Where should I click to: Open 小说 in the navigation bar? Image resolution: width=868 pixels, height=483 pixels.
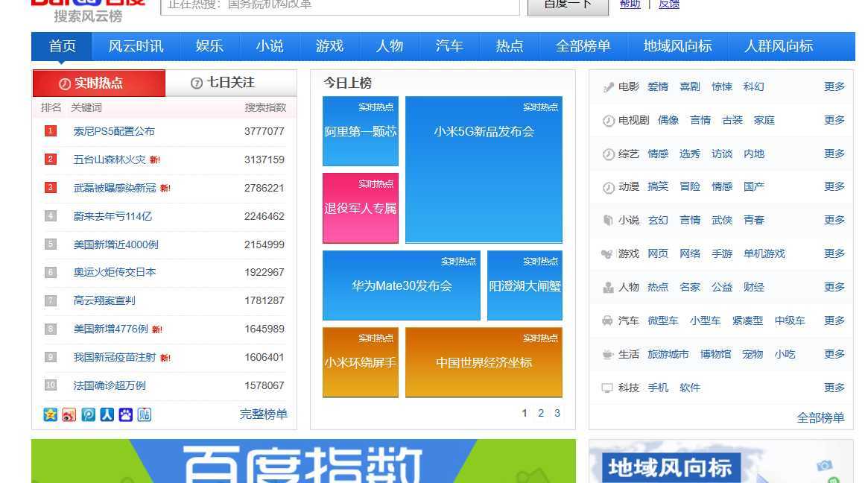[x=270, y=46]
